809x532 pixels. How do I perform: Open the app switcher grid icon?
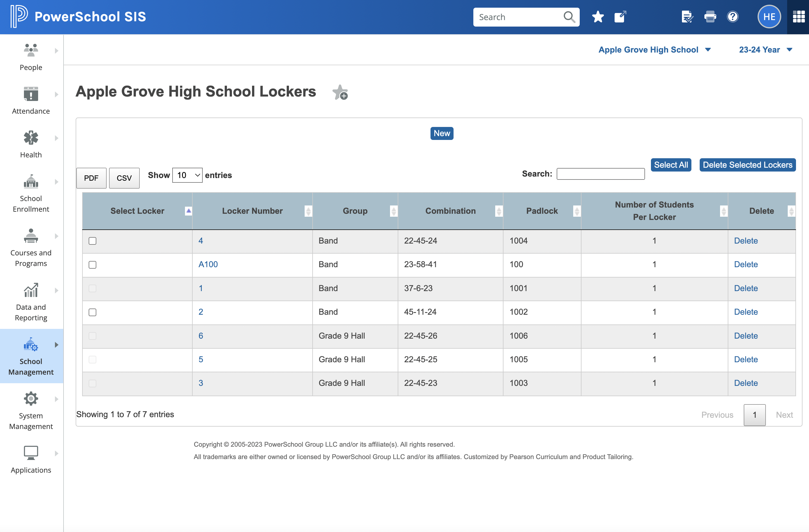(x=798, y=16)
